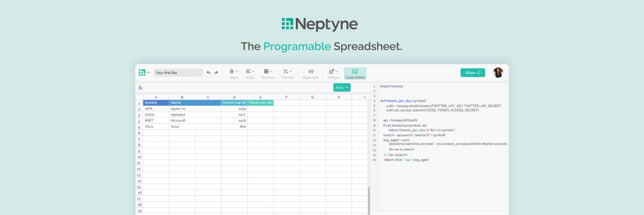Select column D header
Viewport: 644px width, 215px height.
(x=234, y=97)
